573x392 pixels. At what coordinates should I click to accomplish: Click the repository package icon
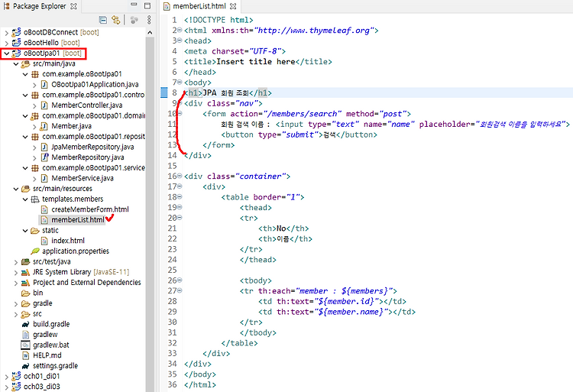tap(34, 137)
